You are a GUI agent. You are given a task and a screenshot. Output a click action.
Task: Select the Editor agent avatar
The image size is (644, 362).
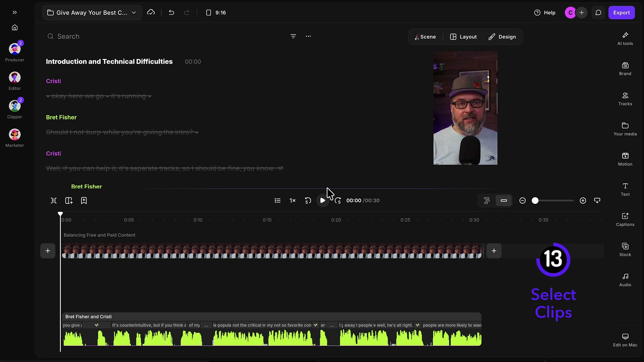[x=15, y=78]
